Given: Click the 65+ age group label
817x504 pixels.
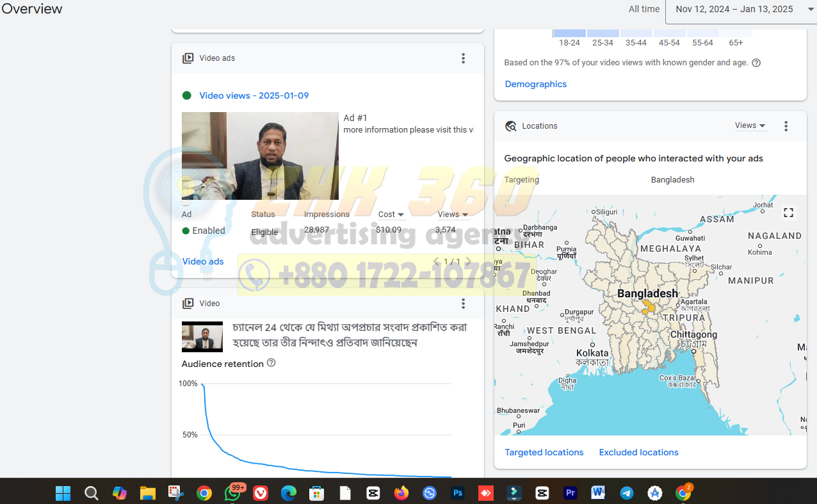Looking at the screenshot, I should tap(736, 42).
